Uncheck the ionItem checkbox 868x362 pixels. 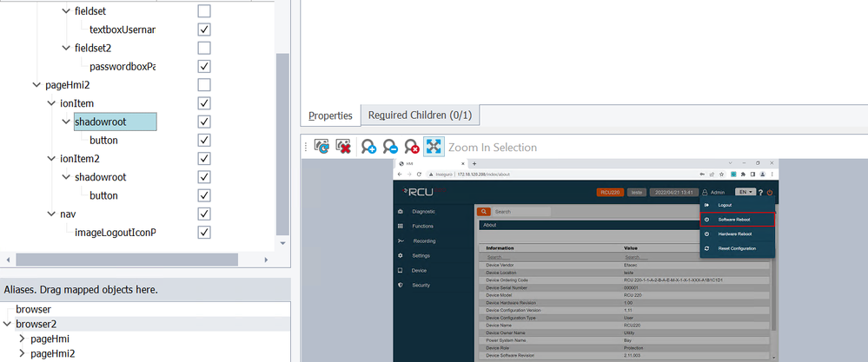click(x=204, y=102)
